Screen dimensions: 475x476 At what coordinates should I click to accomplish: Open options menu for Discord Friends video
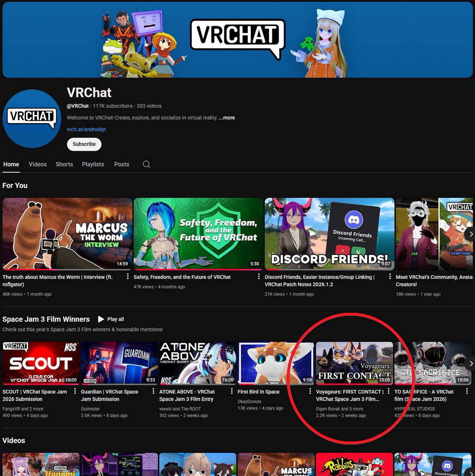click(x=390, y=277)
